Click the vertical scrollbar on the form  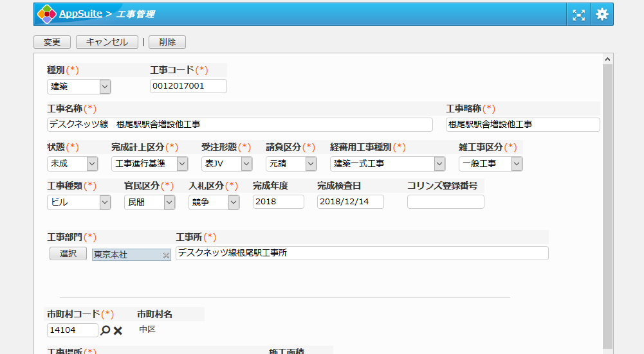(607, 193)
